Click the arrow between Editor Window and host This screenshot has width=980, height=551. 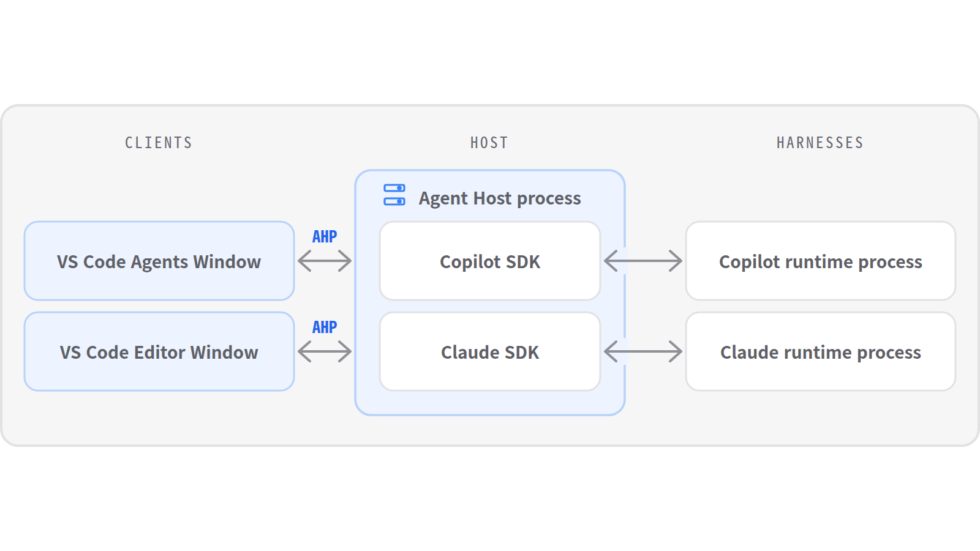(325, 351)
